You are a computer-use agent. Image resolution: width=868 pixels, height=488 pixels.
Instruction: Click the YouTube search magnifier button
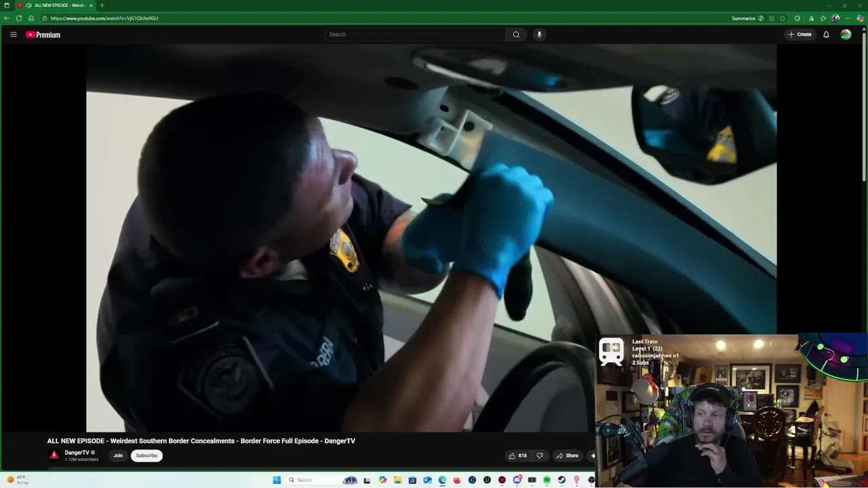(516, 35)
